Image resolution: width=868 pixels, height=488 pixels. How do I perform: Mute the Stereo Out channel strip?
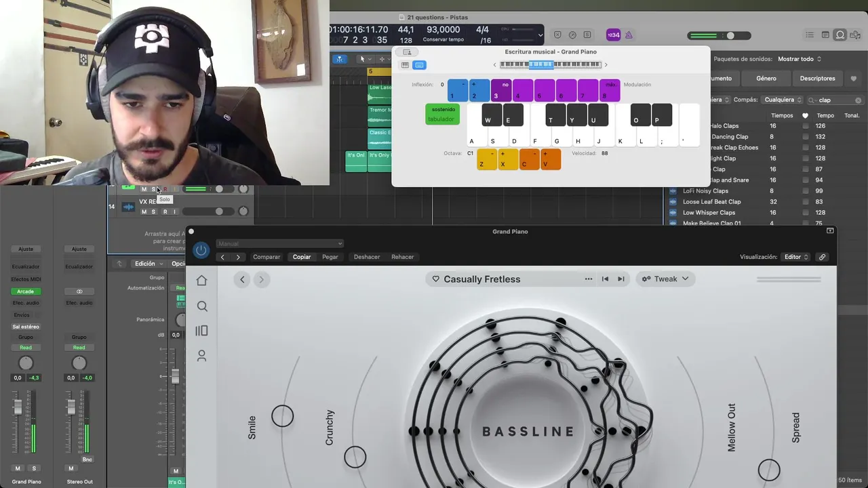click(71, 468)
